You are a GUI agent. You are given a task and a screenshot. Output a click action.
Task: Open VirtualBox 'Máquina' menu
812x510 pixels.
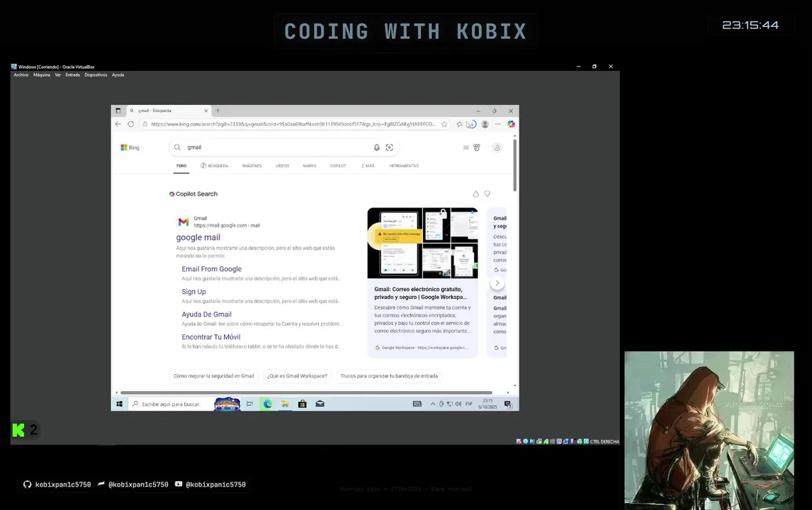click(41, 75)
